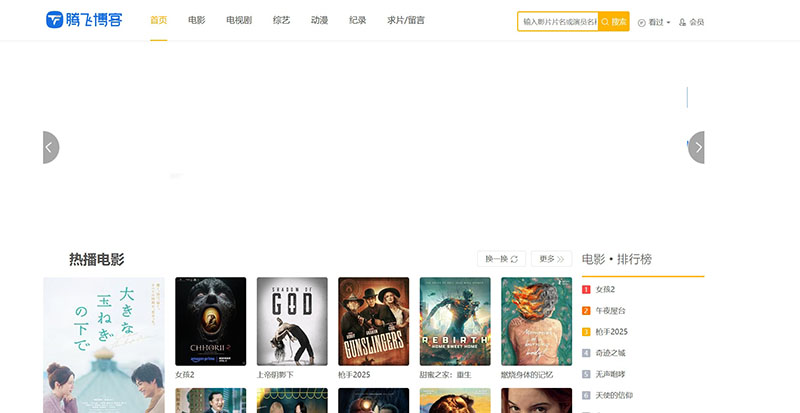Go to the 电视剧 navigation tab
The image size is (800, 413).
pyautogui.click(x=239, y=20)
